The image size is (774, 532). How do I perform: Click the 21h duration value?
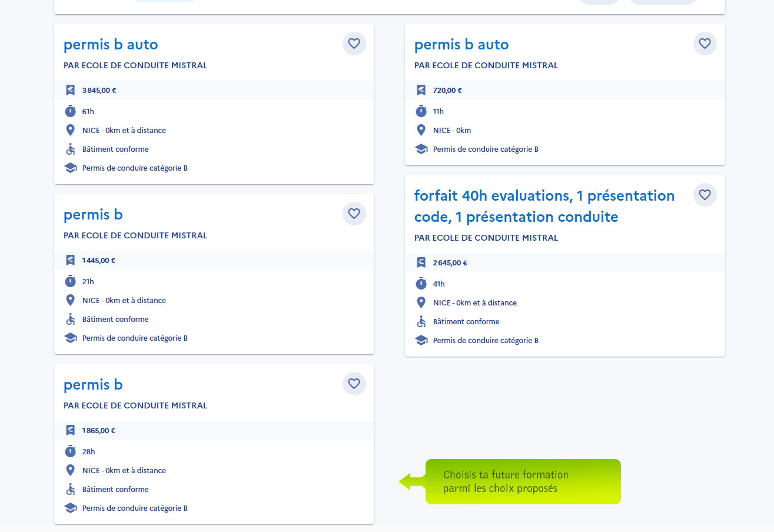point(88,281)
